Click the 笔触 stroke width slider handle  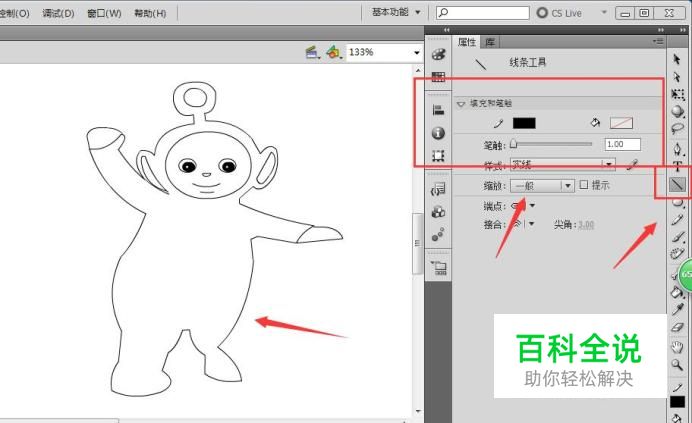pos(513,144)
